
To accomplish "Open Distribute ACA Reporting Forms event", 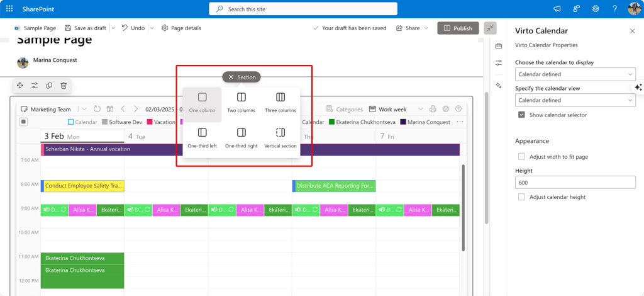I will 334,186.
